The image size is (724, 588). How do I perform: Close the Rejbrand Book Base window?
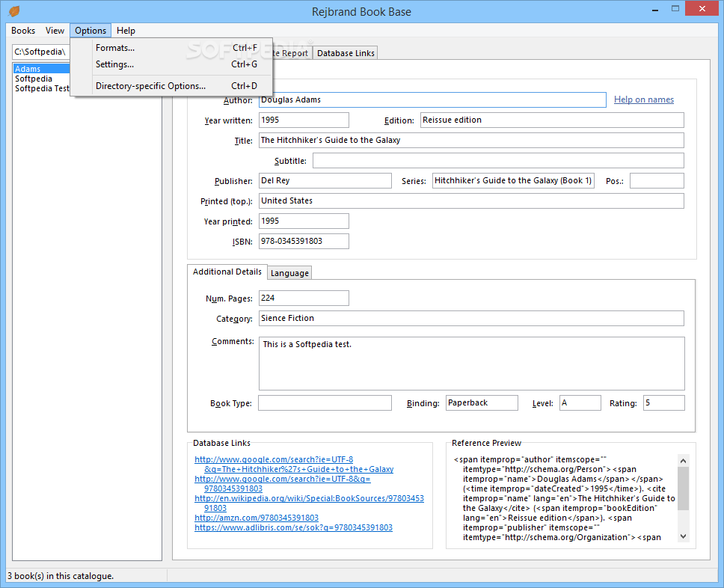click(x=702, y=9)
